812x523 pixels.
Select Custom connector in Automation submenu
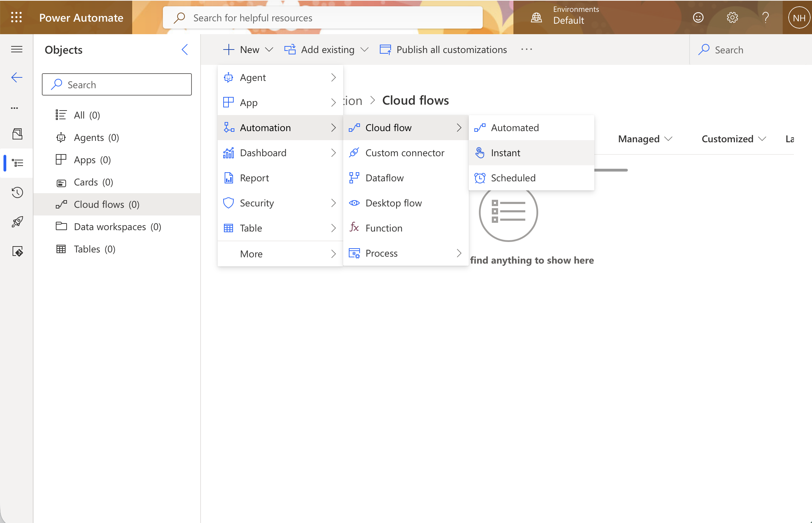point(406,153)
